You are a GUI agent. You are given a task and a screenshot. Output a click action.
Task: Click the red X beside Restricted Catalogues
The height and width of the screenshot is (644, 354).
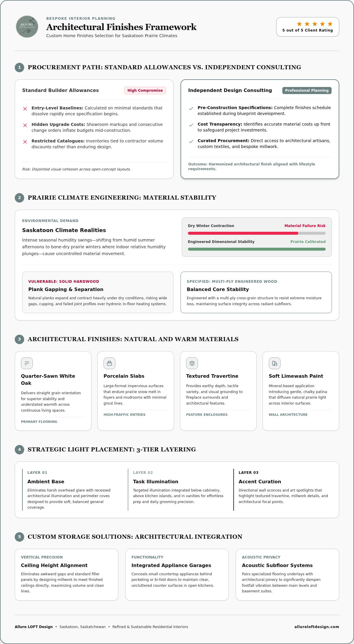pos(25,142)
